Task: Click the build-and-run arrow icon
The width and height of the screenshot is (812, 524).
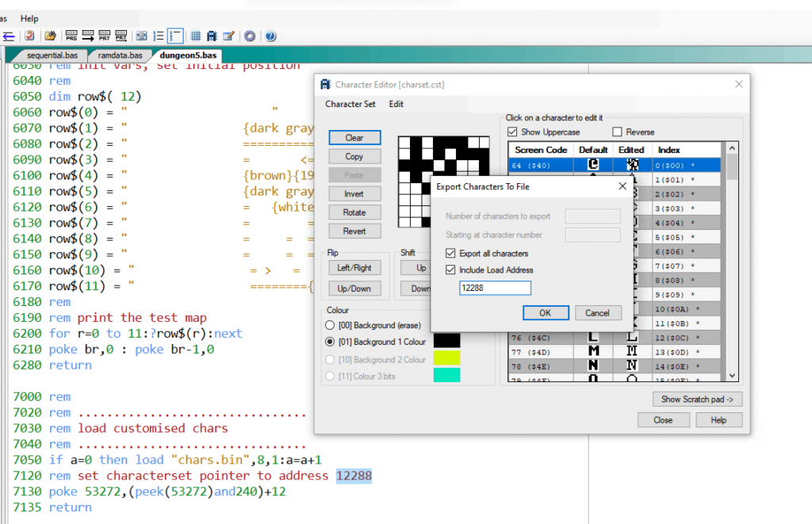Action: (x=88, y=36)
